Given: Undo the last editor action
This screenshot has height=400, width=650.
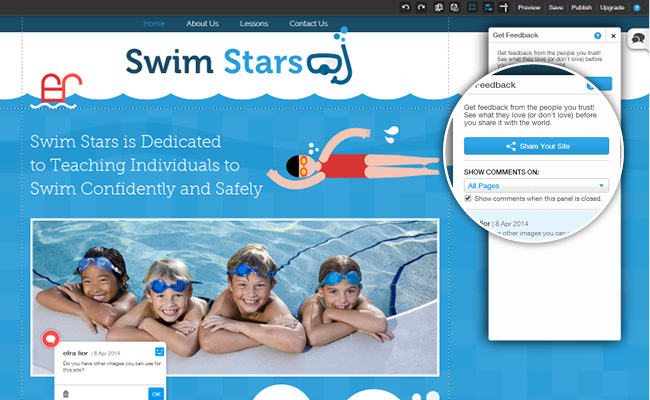Looking at the screenshot, I should click(405, 7).
